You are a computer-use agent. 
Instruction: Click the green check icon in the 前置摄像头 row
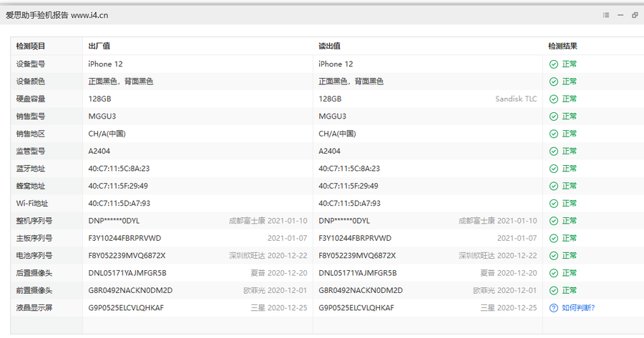click(554, 291)
